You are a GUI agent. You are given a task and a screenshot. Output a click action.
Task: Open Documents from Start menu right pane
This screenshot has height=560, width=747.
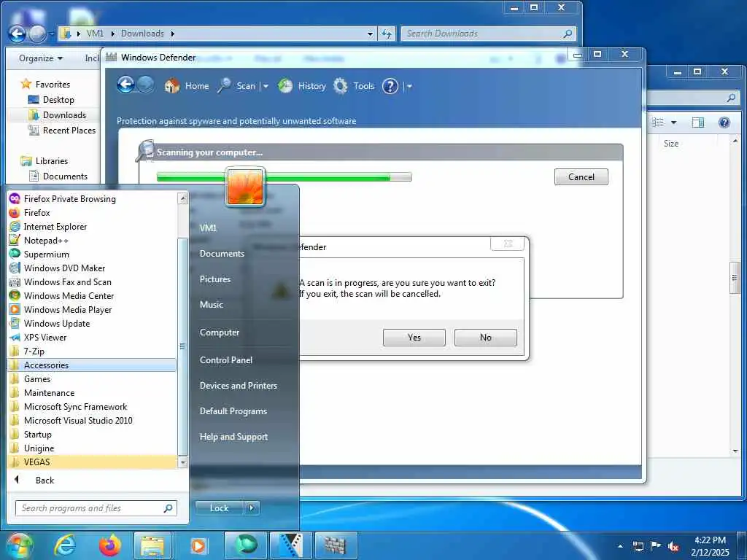click(x=222, y=253)
